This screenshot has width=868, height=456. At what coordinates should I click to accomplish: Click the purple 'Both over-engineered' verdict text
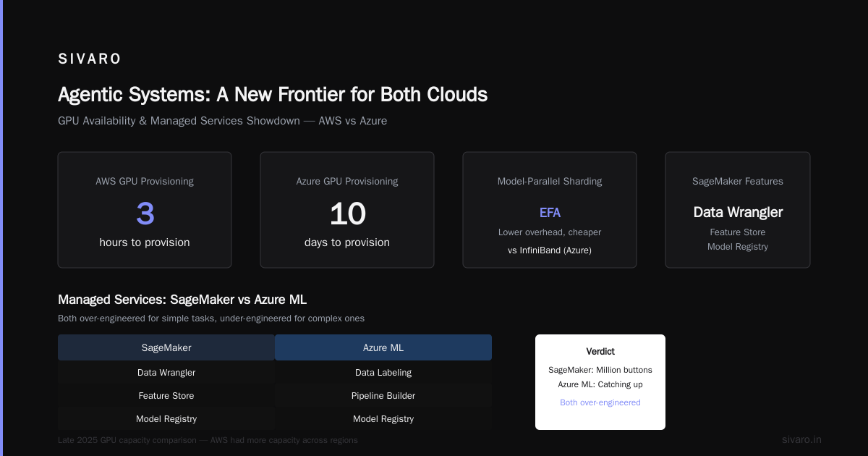click(x=600, y=402)
